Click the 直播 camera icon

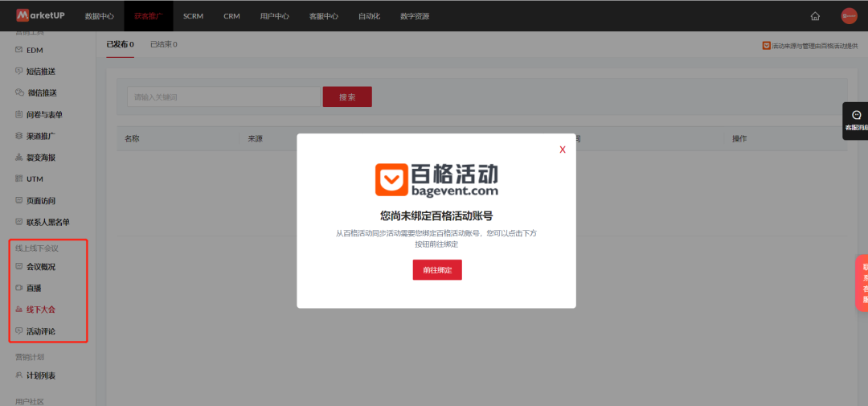pyautogui.click(x=18, y=288)
